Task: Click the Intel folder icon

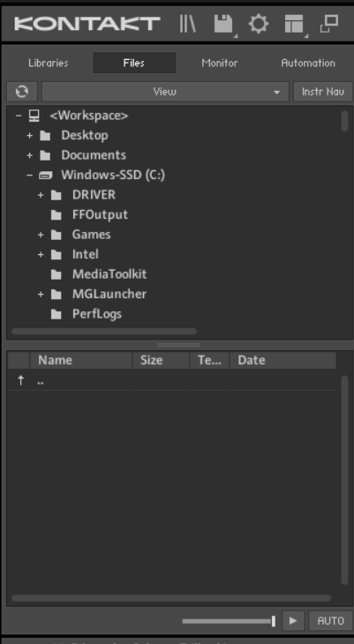Action: click(56, 255)
